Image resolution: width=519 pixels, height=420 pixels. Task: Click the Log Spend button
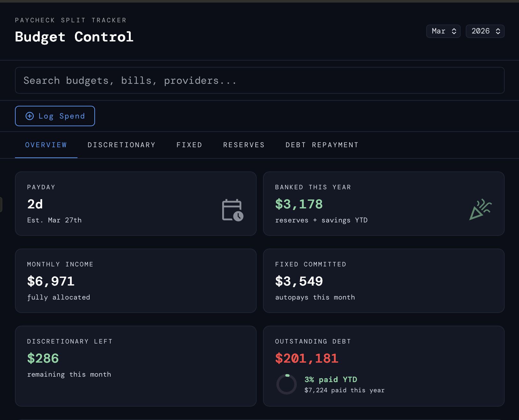point(55,116)
